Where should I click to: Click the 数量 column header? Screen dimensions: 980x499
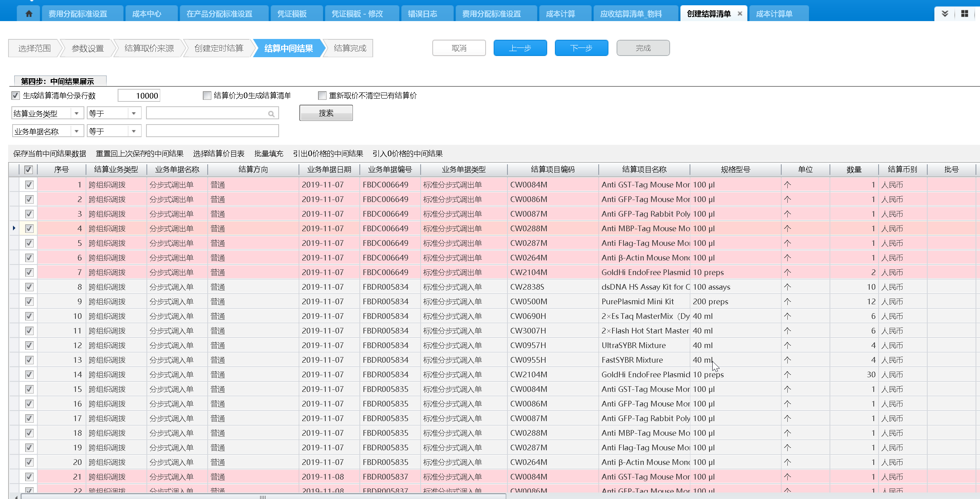click(854, 170)
